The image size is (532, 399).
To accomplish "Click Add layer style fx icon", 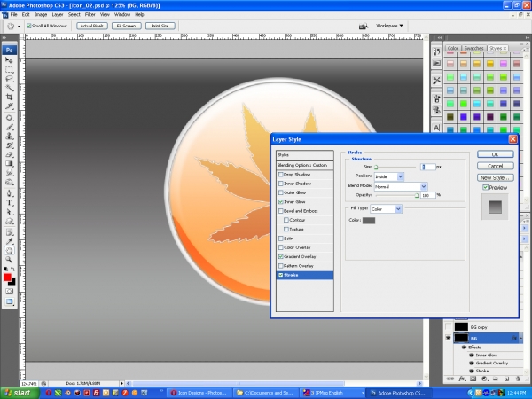I will (461, 379).
